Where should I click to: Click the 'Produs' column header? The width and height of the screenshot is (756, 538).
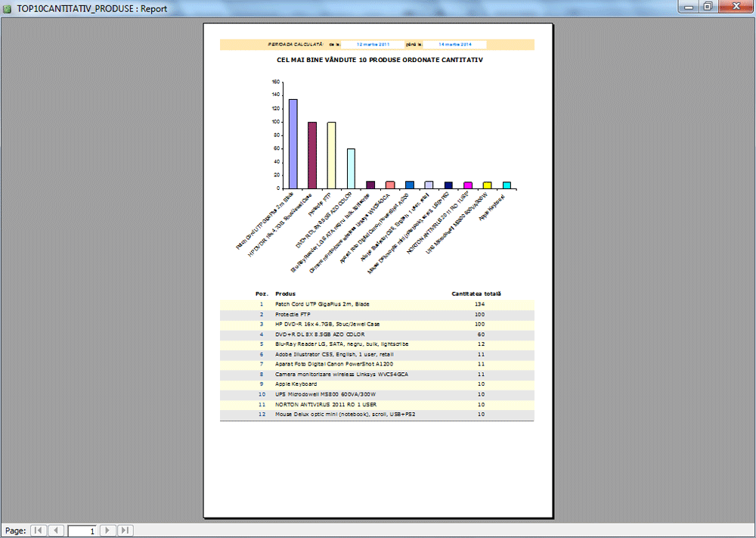pos(286,294)
